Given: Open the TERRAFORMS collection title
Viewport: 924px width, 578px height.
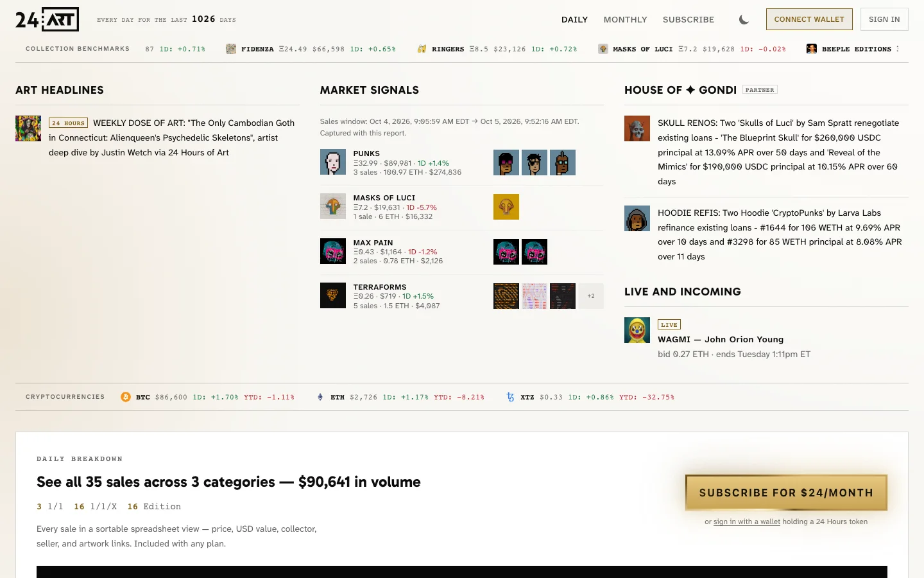Looking at the screenshot, I should 380,287.
